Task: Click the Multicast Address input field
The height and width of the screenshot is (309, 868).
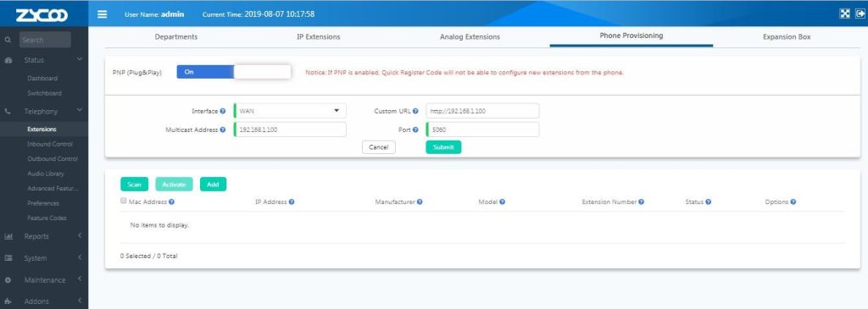Action: pyautogui.click(x=290, y=130)
